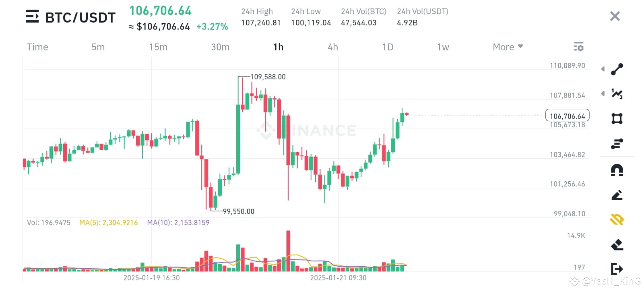The height and width of the screenshot is (290, 644).
Task: Select the trend line drawing tool
Action: point(617,68)
